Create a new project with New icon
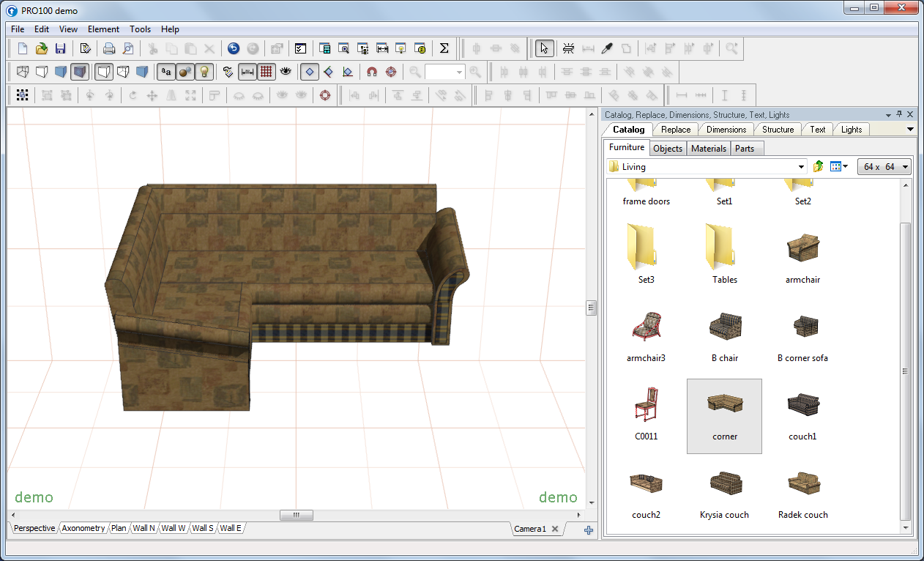The image size is (924, 561). point(23,49)
